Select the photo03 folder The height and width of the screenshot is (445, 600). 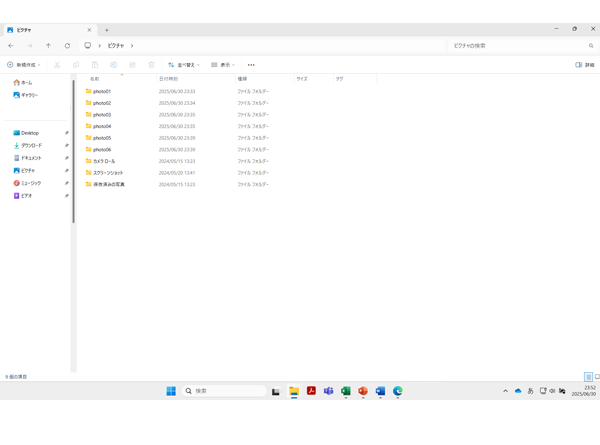click(101, 115)
